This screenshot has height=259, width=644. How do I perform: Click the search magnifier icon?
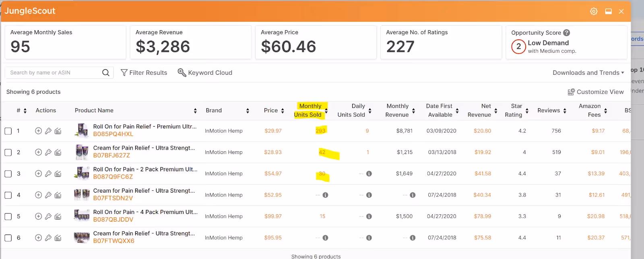tap(106, 72)
